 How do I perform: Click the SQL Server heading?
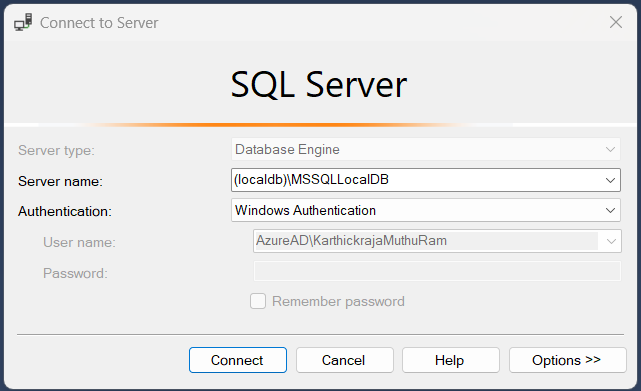pyautogui.click(x=319, y=85)
